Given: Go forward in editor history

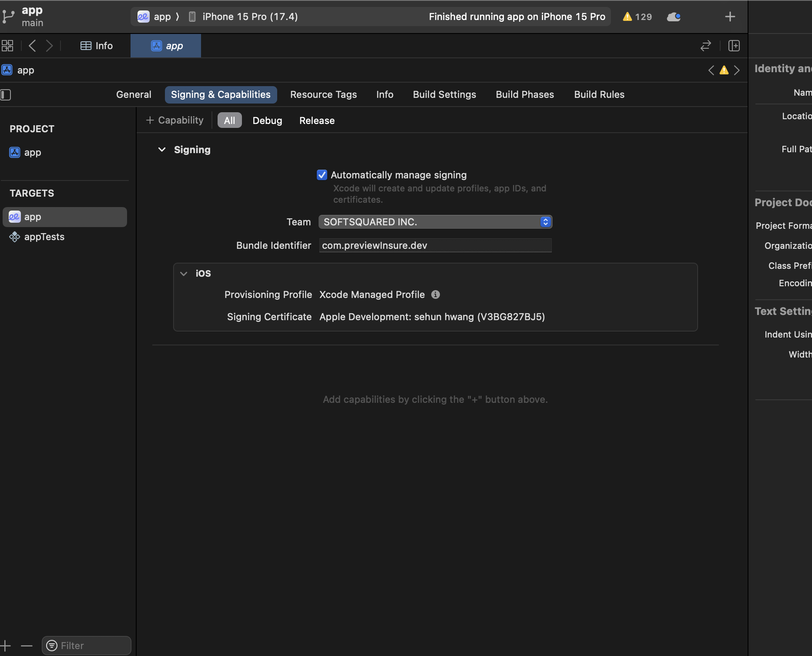Looking at the screenshot, I should click(49, 46).
